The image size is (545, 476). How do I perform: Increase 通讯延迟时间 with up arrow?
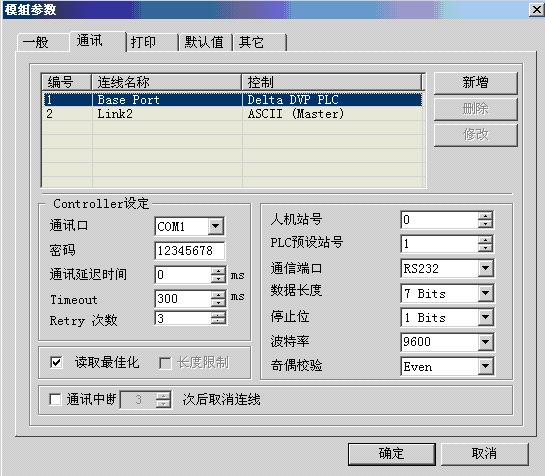coord(218,271)
